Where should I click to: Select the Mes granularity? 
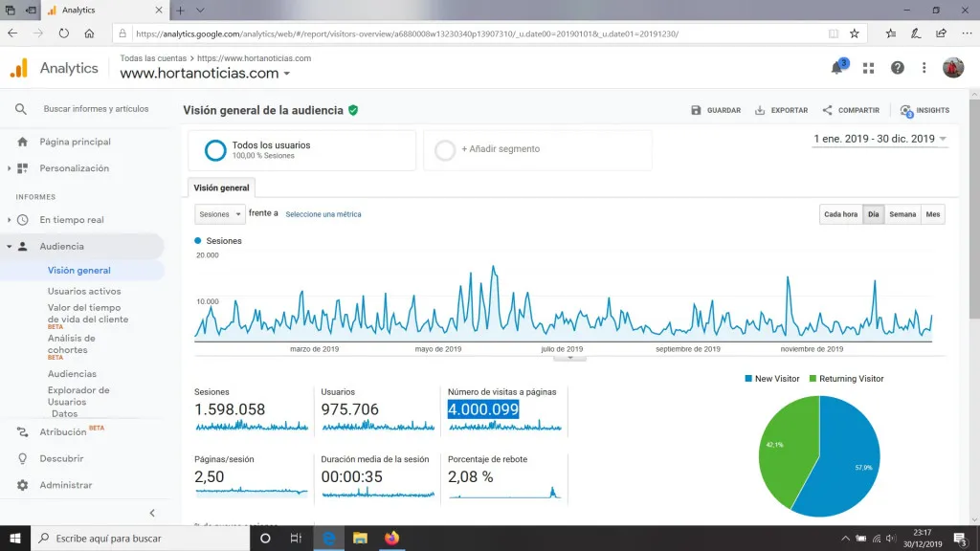932,214
